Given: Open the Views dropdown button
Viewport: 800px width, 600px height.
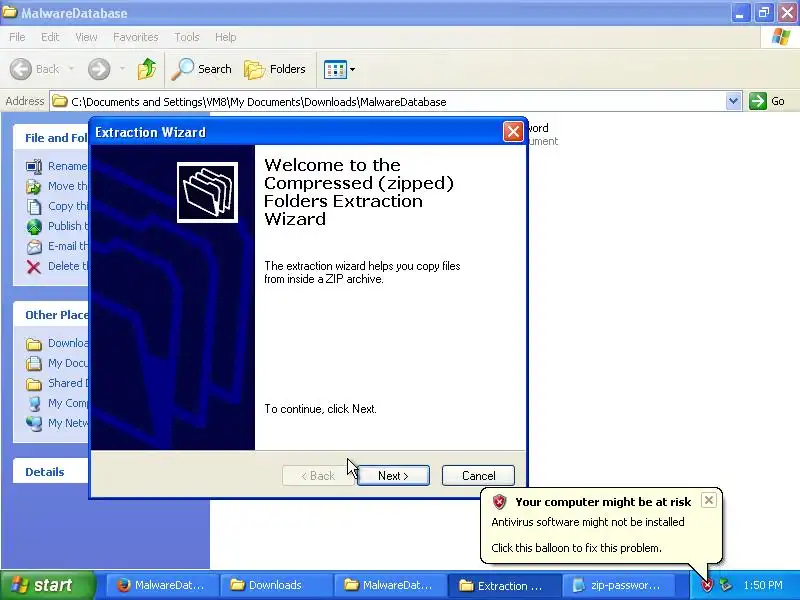Looking at the screenshot, I should 339,69.
